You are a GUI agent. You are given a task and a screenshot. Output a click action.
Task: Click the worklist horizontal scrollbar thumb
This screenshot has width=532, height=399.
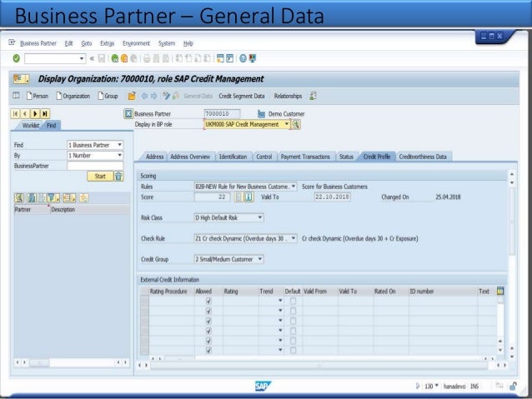(39, 363)
